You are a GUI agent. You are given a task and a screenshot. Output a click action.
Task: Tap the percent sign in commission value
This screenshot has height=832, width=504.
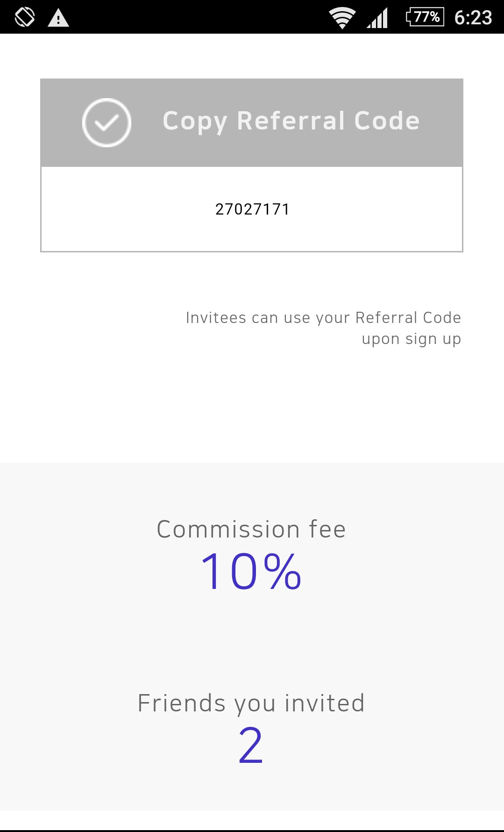[x=282, y=571]
